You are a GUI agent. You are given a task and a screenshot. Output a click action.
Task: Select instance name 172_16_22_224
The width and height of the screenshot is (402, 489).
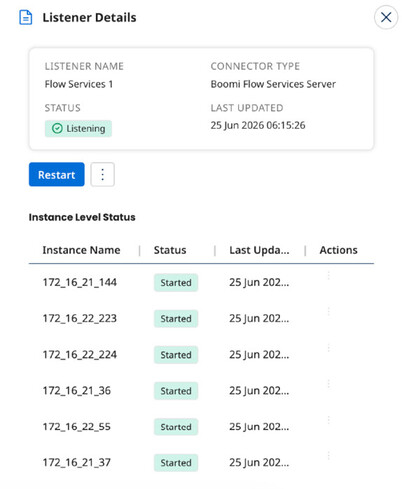(x=80, y=354)
